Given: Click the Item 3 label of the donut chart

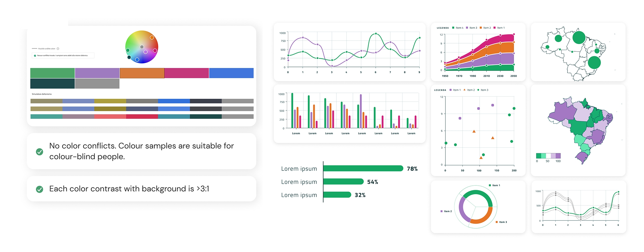Looking at the screenshot, I should [x=501, y=222].
